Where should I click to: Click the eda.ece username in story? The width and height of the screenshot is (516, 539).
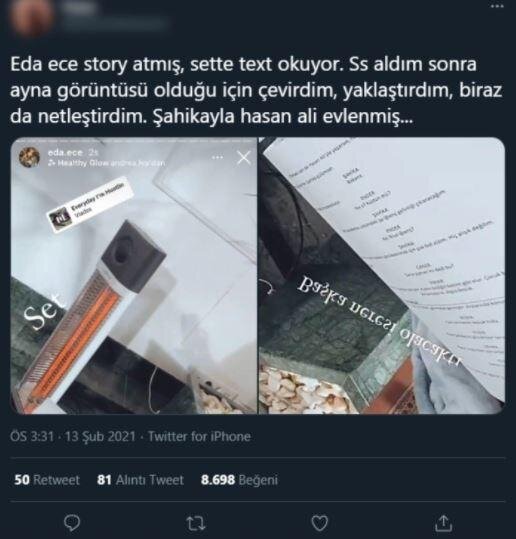(65, 152)
